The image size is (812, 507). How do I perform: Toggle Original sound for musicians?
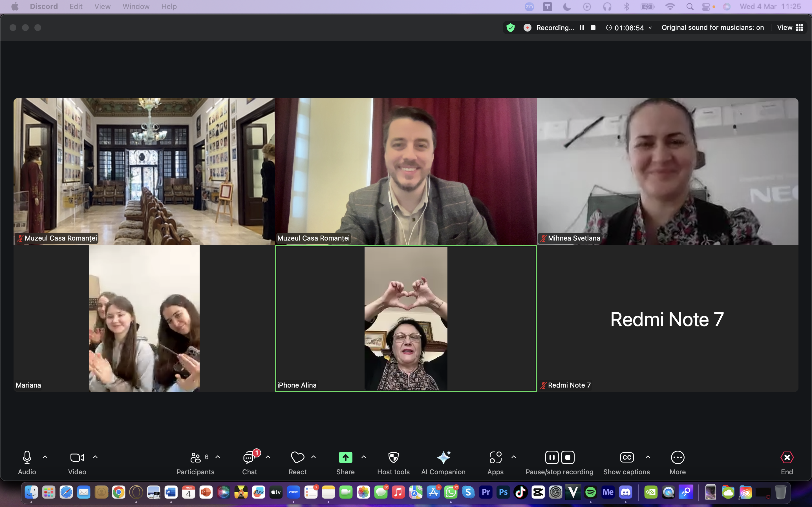coord(712,28)
